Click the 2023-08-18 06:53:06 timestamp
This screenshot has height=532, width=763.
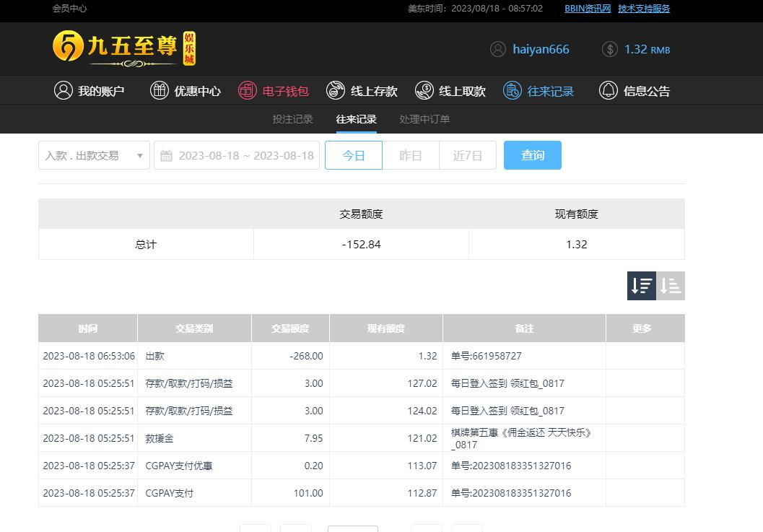(89, 356)
